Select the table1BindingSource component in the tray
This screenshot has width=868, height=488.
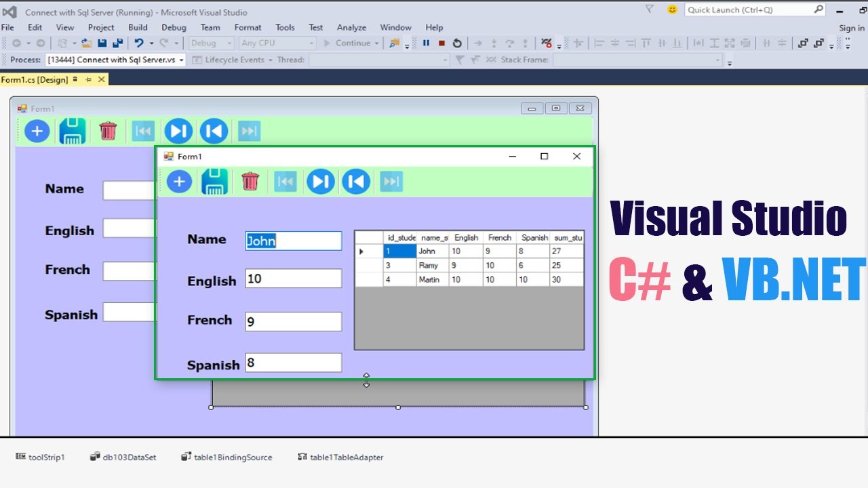226,457
